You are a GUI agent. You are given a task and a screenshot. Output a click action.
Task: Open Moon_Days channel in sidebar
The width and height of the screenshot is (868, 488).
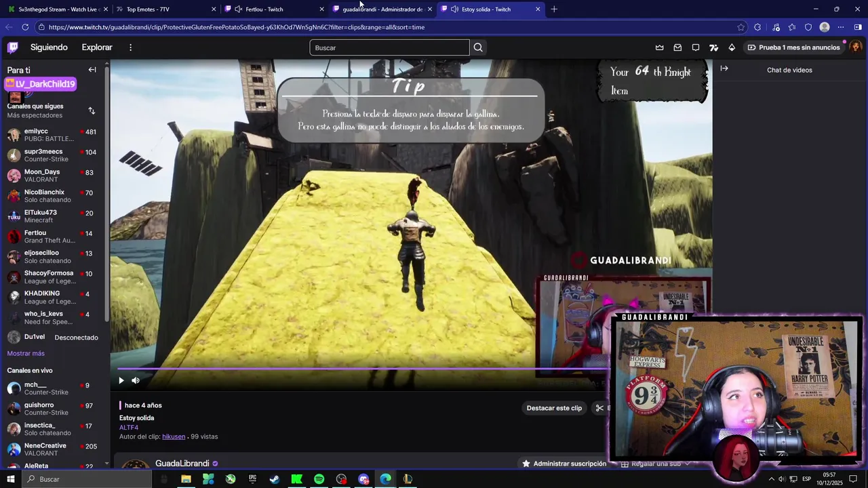(53, 176)
